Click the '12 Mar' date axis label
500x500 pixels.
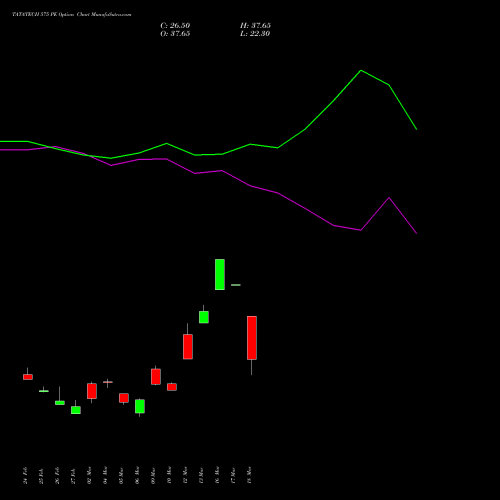[x=185, y=475]
